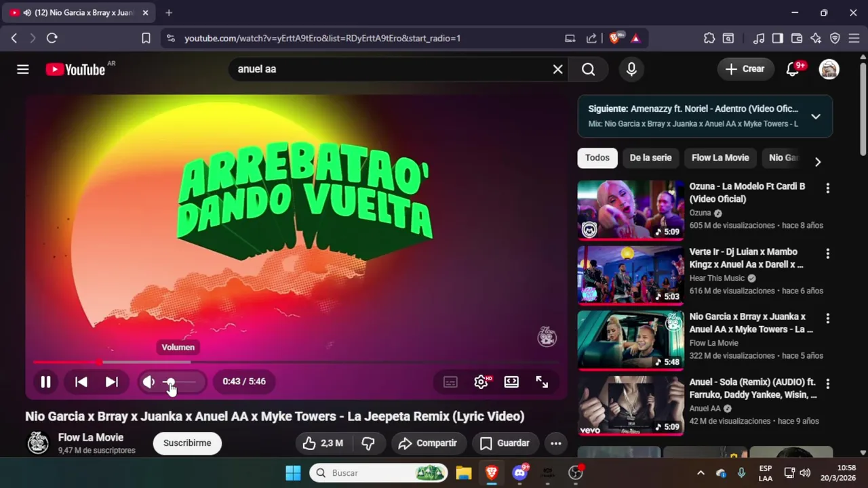Open the Ozuna La Modelo title link

coord(747,192)
